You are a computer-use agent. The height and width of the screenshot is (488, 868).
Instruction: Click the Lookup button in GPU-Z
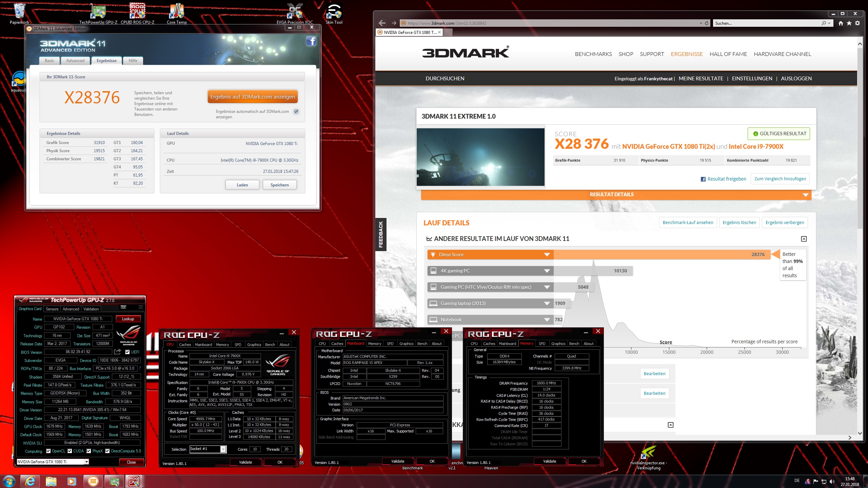(x=128, y=319)
